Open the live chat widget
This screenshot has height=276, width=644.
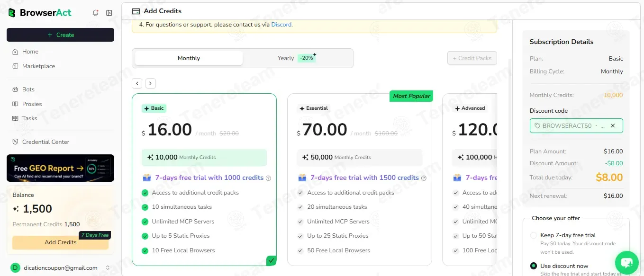coord(626,263)
